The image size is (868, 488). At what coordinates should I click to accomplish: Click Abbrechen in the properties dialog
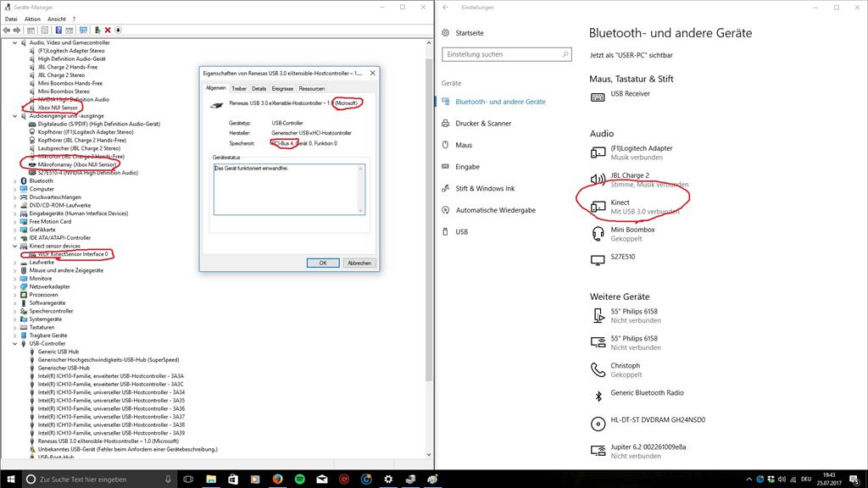click(x=359, y=263)
